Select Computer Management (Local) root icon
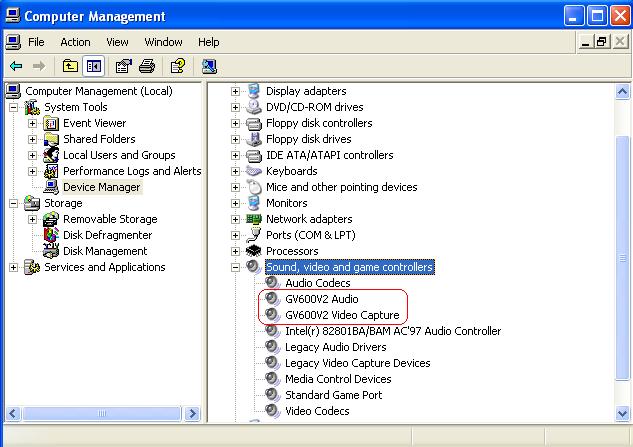The width and height of the screenshot is (633, 447). (13, 91)
